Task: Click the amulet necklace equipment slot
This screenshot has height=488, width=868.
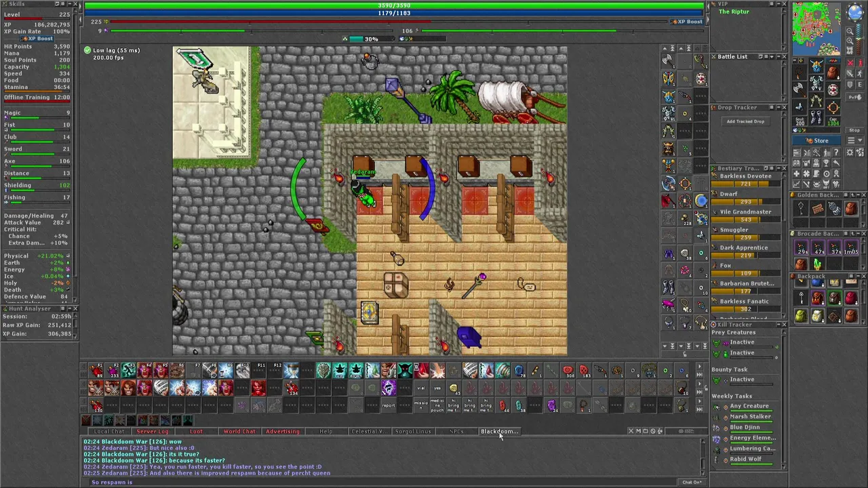Action: pyautogui.click(x=800, y=72)
